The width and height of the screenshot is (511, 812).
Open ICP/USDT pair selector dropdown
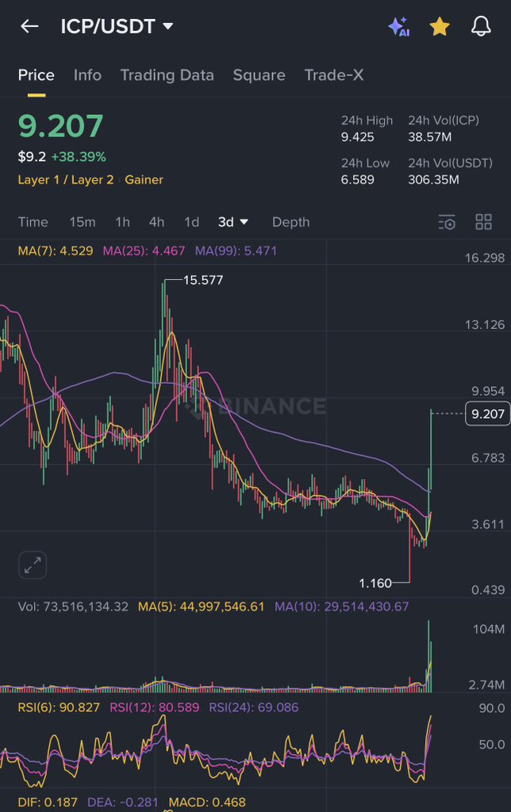coord(117,26)
